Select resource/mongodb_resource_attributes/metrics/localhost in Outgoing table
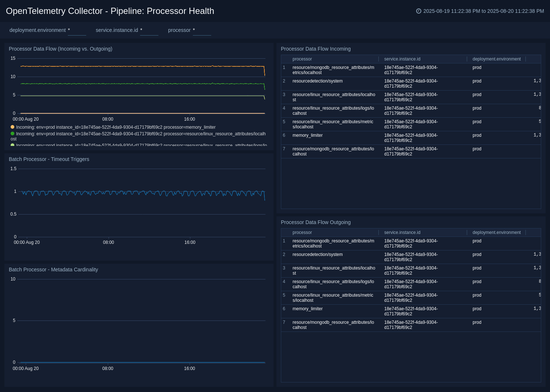 (x=334, y=243)
